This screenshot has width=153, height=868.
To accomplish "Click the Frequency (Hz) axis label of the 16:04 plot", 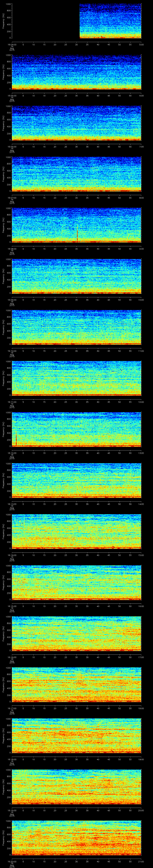I will tap(3, 21).
